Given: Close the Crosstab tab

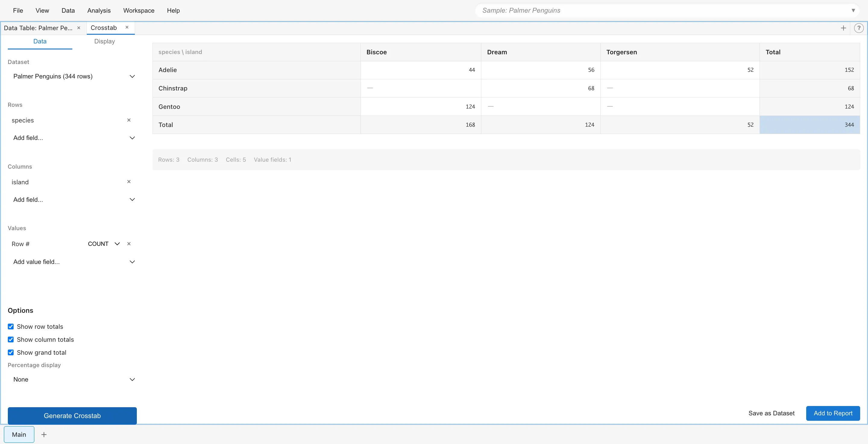Looking at the screenshot, I should 127,27.
